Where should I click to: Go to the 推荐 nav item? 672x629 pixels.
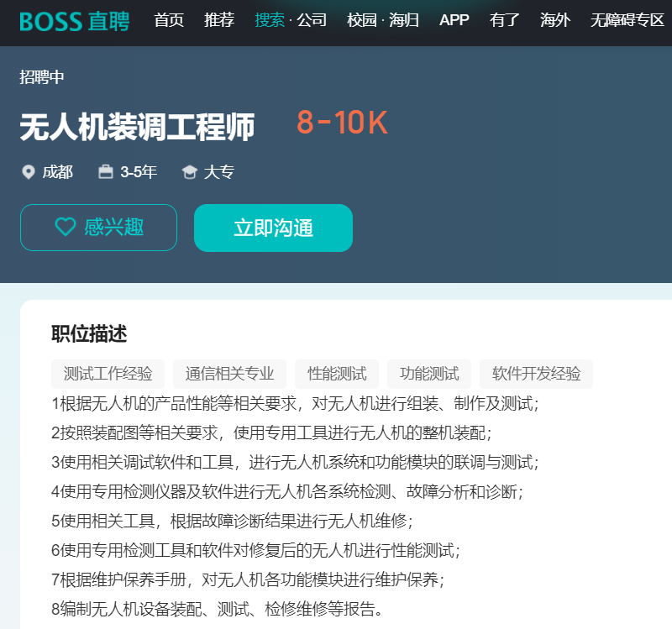219,20
